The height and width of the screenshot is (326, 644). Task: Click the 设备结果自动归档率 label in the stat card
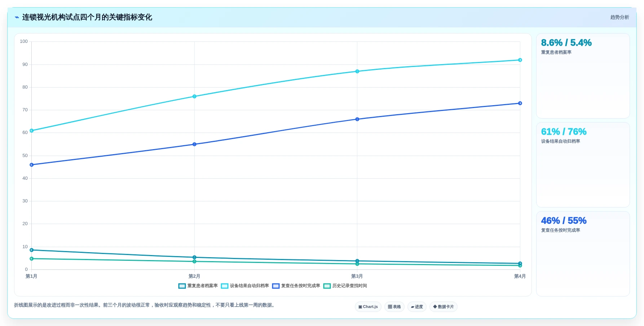click(560, 142)
